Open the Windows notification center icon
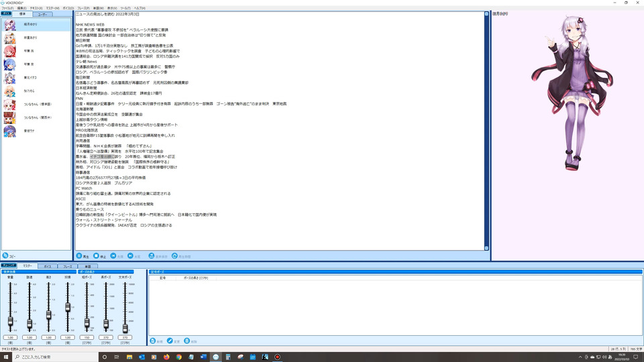The image size is (644, 362). [x=636, y=357]
